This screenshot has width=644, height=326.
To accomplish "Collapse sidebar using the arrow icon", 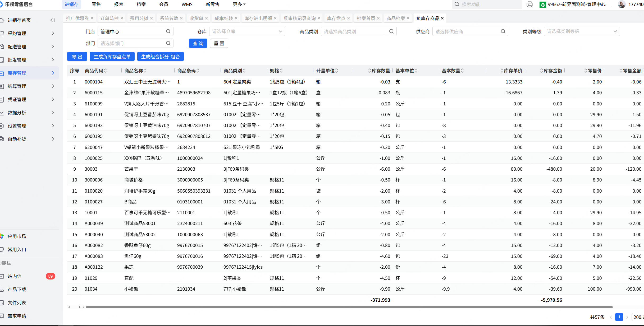I will [x=52, y=20].
